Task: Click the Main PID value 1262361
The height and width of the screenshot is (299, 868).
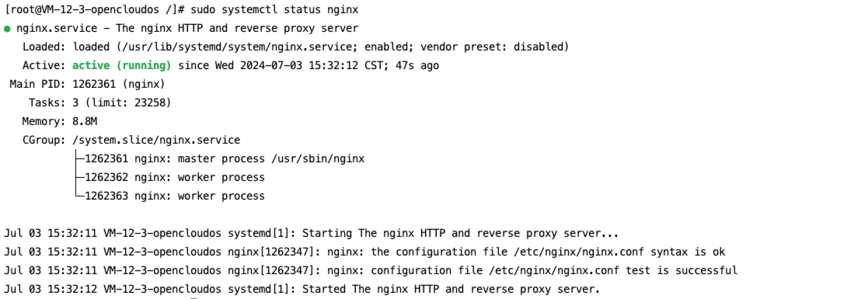Action: coord(94,84)
